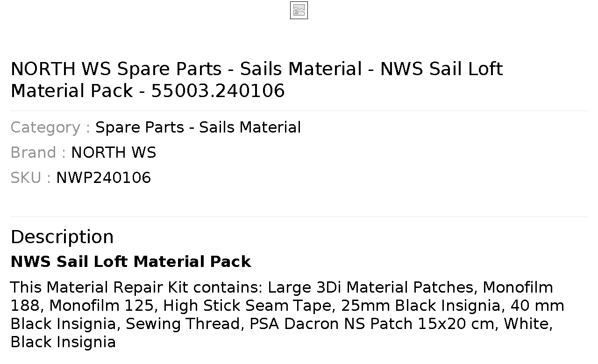
Task: Open the Spare Parts - Sails Material category link
Action: point(198,127)
